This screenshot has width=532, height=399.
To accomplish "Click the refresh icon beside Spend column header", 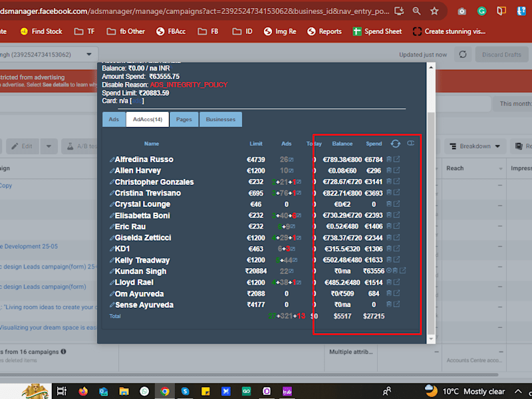I will (395, 144).
